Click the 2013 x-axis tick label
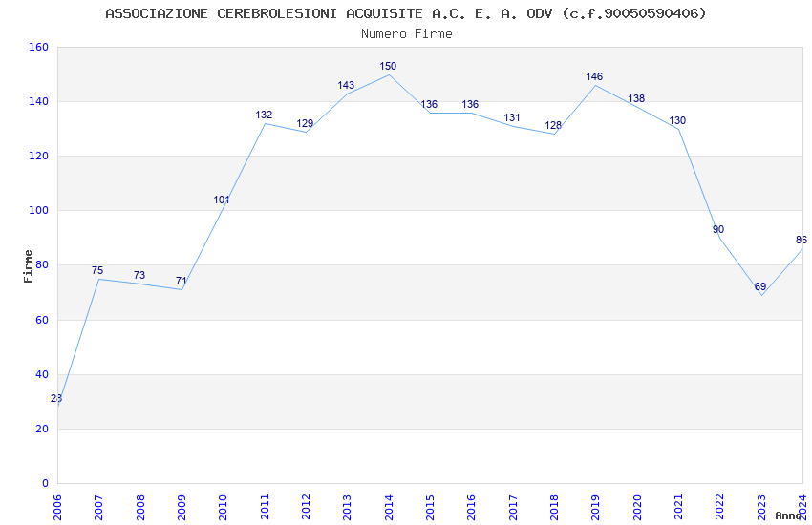Image resolution: width=812 pixels, height=525 pixels. [347, 508]
